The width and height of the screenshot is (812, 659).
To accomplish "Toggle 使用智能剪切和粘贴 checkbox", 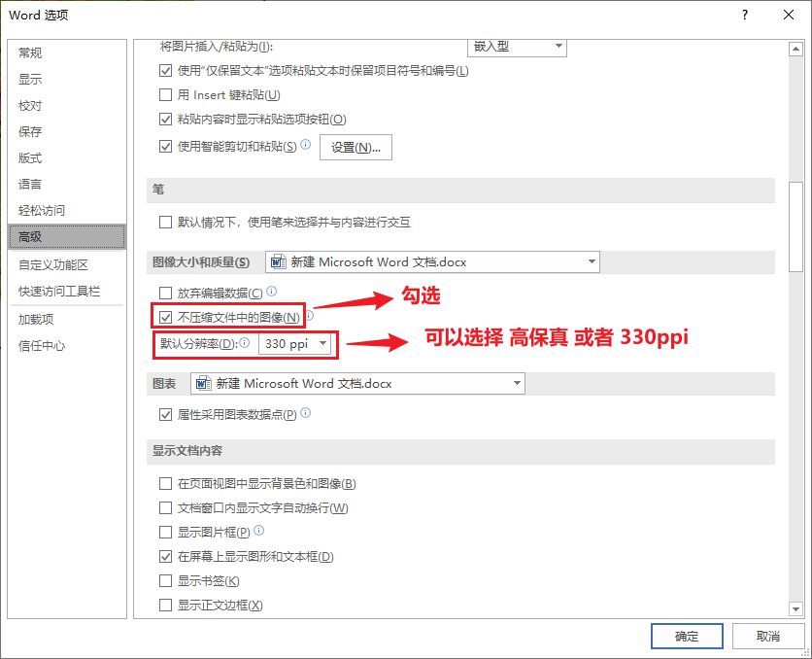I will tap(165, 147).
